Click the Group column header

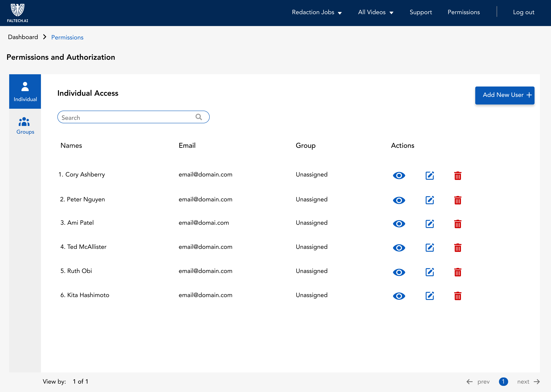coord(305,145)
